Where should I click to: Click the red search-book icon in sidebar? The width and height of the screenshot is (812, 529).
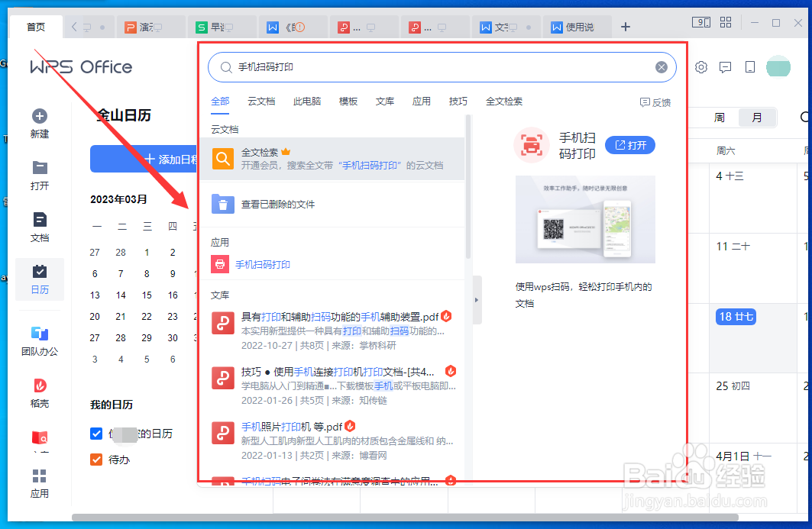(40, 438)
